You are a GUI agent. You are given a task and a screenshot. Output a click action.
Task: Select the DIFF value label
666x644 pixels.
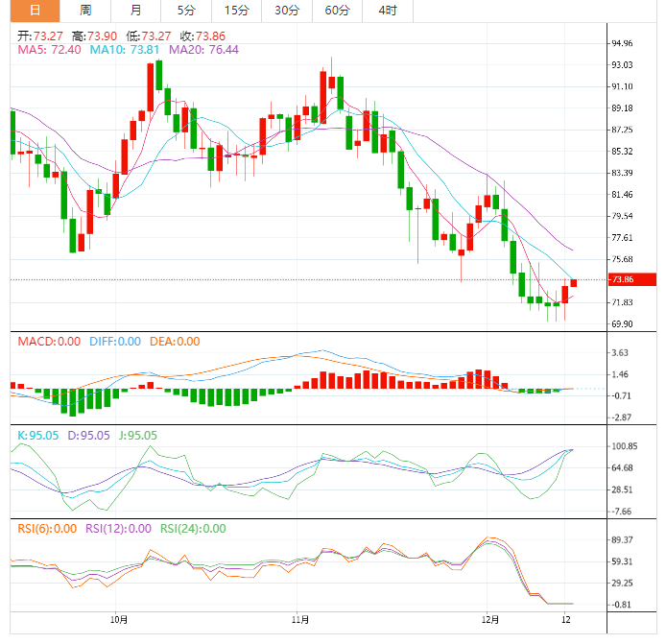[x=117, y=341]
